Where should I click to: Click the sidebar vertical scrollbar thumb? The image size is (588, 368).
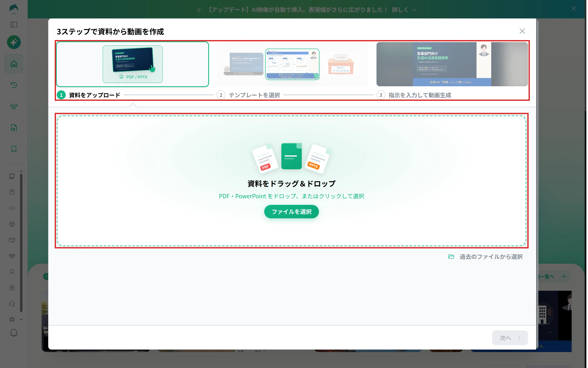pos(21,242)
